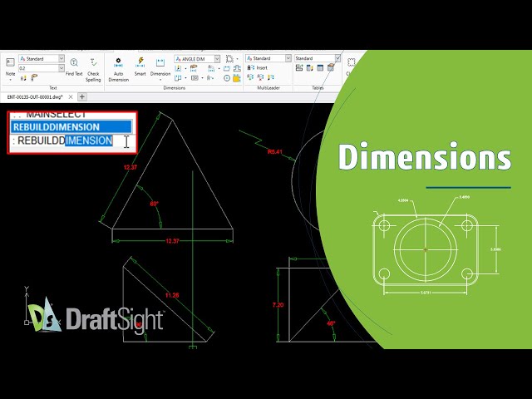Click the yellow highlighted icon in Dimensions panel

click(x=237, y=78)
